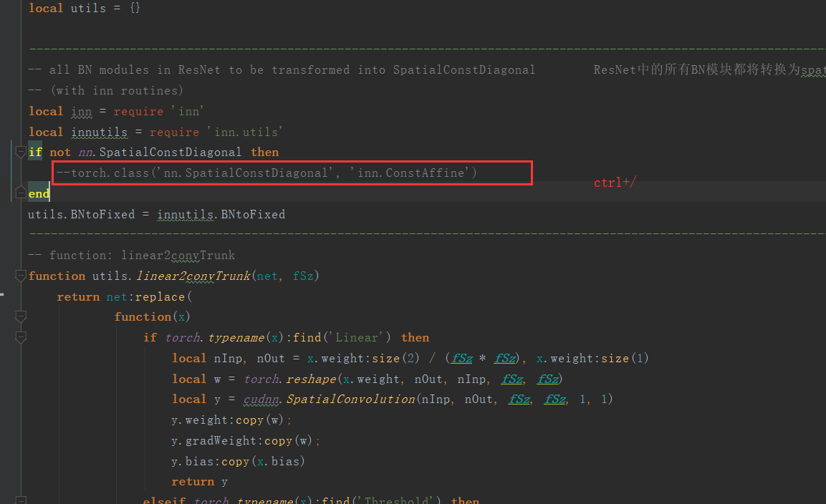
Task: Collapse the fold marker at the 'end' line
Action: tap(21, 193)
